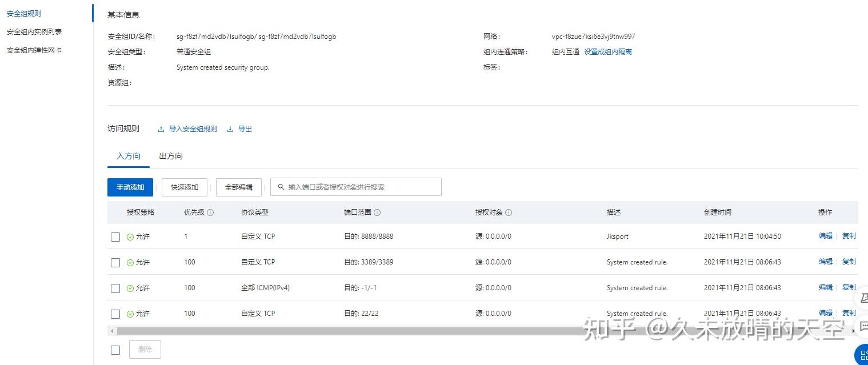Click the green allow icon in the 3389 row
Image resolution: width=868 pixels, height=365 pixels.
coord(130,263)
